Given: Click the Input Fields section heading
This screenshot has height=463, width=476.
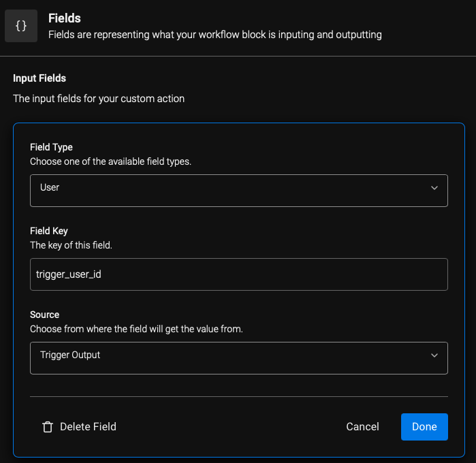Looking at the screenshot, I should coord(39,78).
